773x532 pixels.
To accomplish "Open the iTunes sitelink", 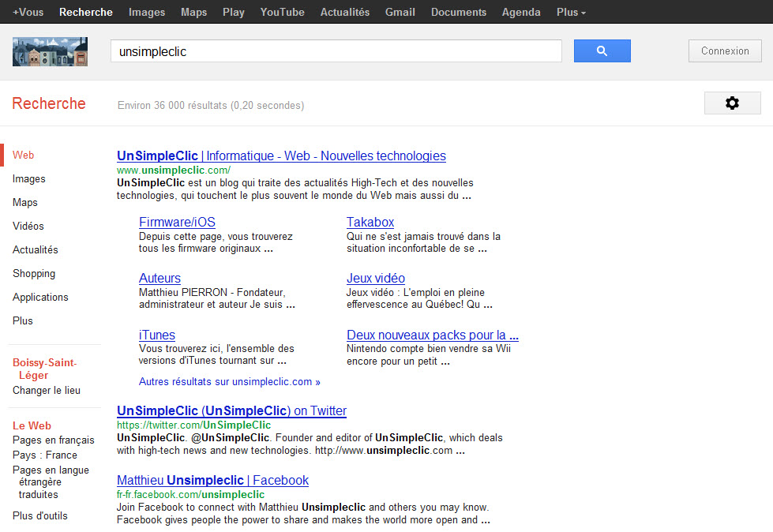I will [x=157, y=335].
